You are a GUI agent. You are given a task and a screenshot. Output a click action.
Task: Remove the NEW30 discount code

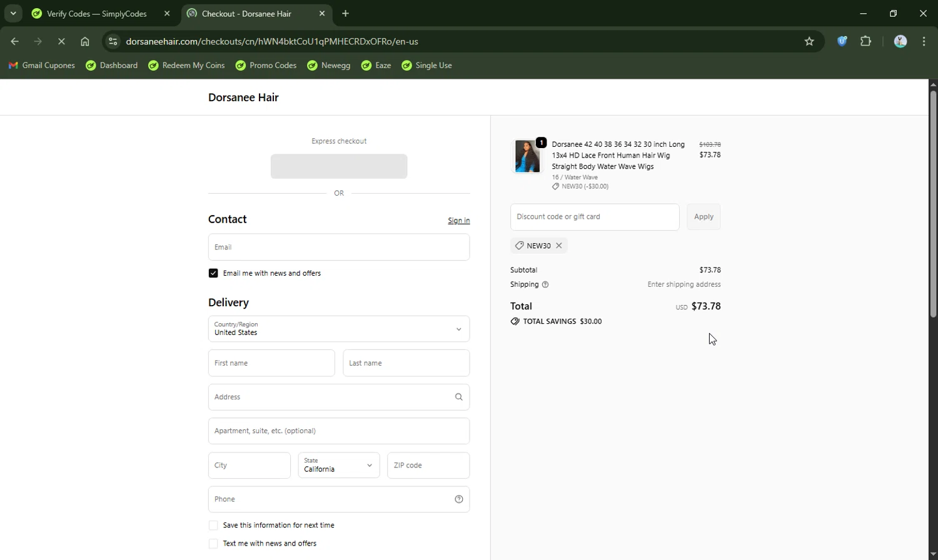559,246
